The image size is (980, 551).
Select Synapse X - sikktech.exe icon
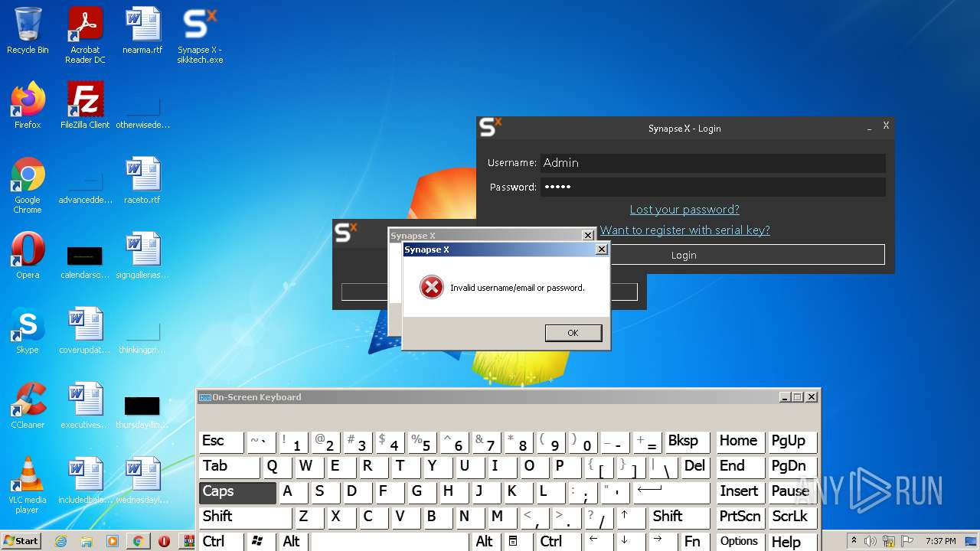[x=200, y=35]
